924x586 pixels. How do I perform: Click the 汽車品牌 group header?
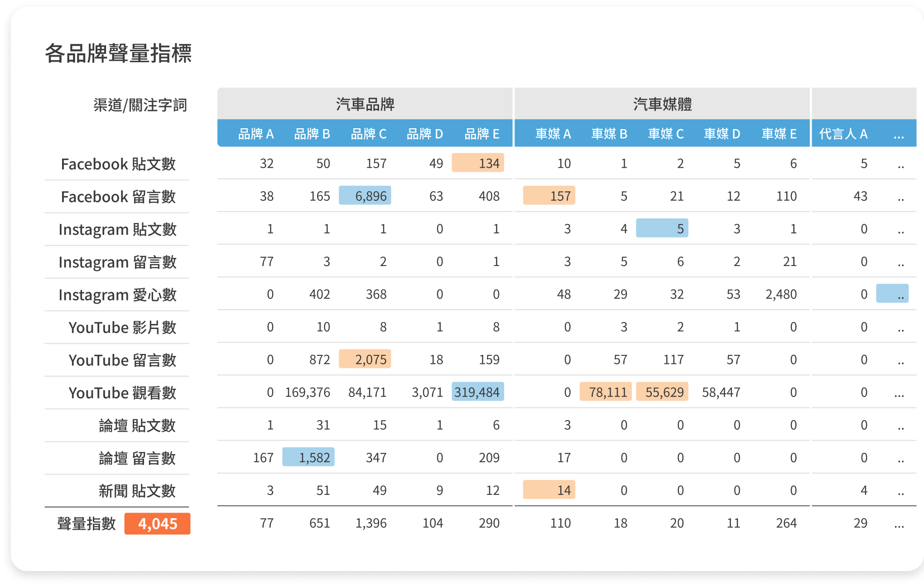click(365, 104)
